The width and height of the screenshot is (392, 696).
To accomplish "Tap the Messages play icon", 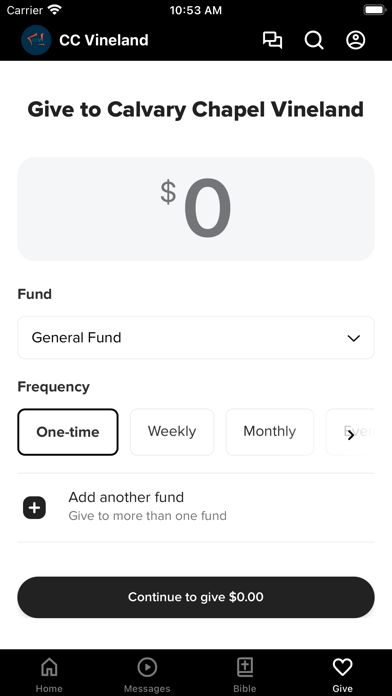I will [x=147, y=667].
